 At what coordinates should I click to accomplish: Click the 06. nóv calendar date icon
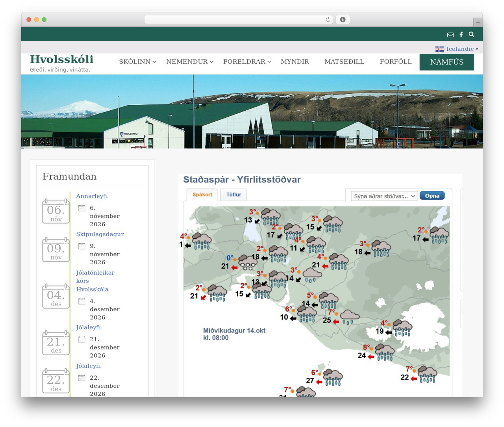tap(56, 212)
